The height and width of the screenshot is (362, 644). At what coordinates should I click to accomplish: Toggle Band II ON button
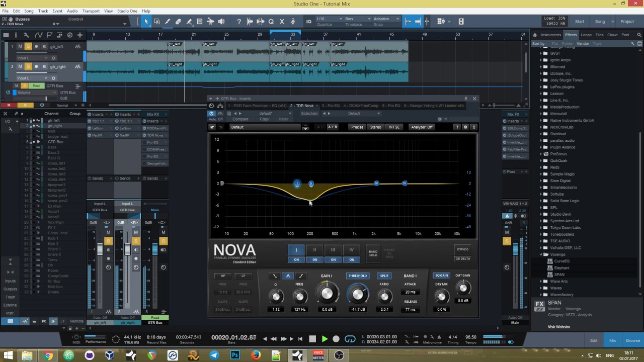coord(314,260)
